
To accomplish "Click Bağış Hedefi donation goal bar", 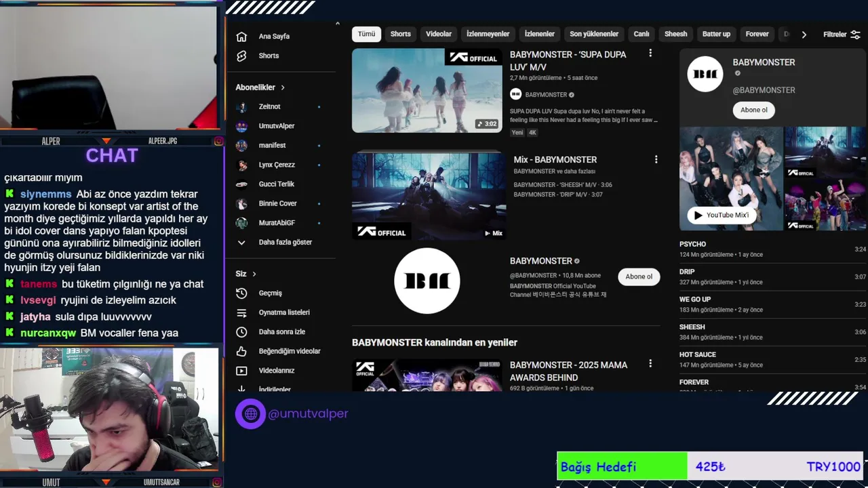I will (710, 466).
